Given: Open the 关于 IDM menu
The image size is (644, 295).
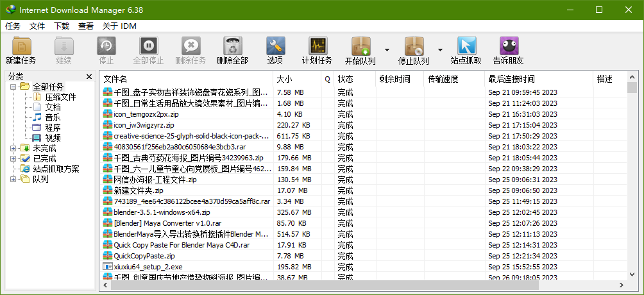Looking at the screenshot, I should click(119, 26).
